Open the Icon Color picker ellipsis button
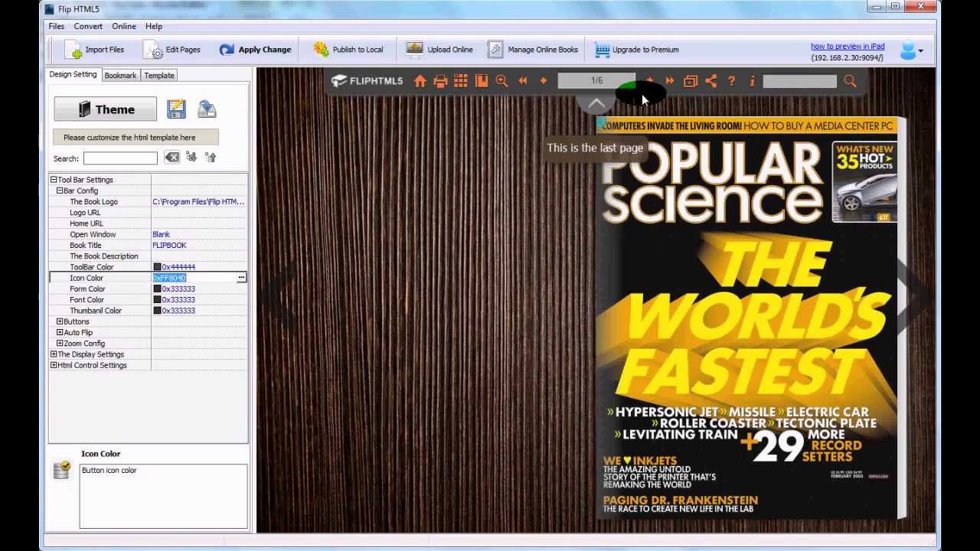 click(x=241, y=278)
